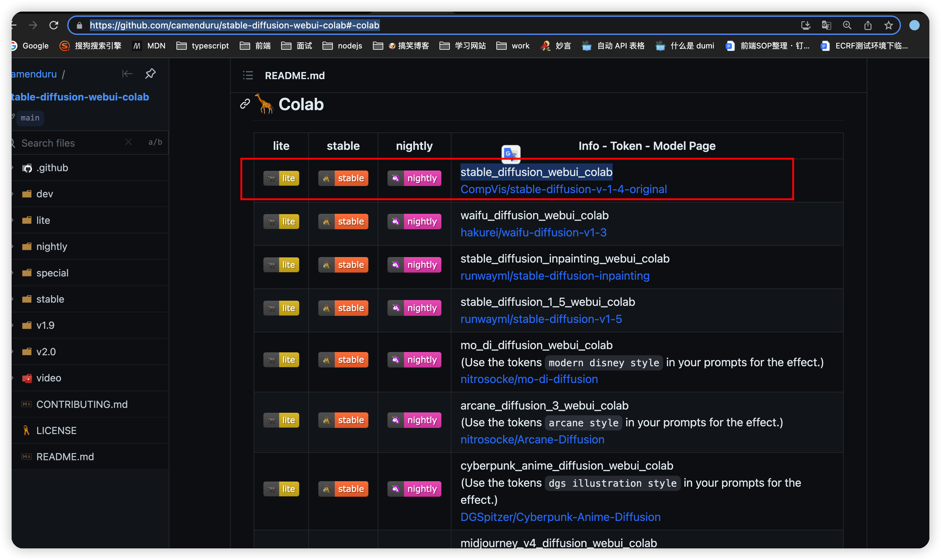
Task: Open the work bookmarks folder
Action: (x=513, y=46)
